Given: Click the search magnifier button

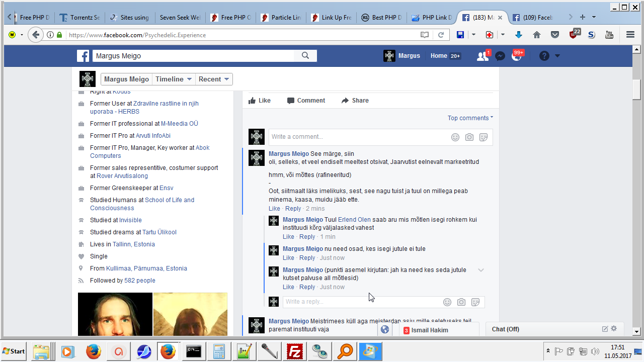Looking at the screenshot, I should point(305,56).
